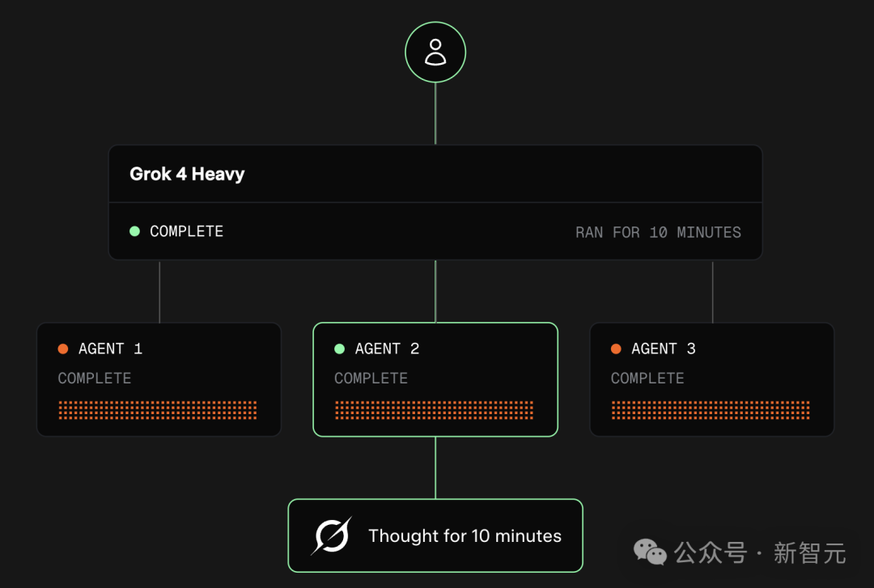The height and width of the screenshot is (588, 874).
Task: Click COMPLETE status under AGENT 3
Action: coord(647,379)
